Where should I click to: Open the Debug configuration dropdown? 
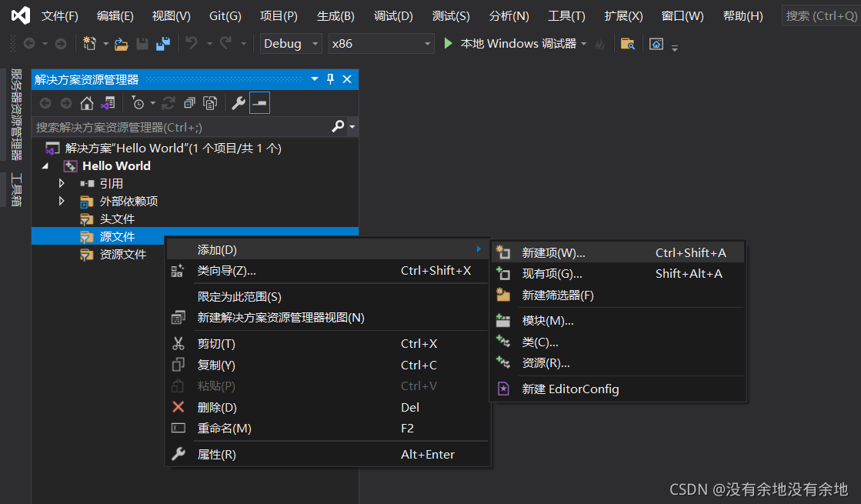[291, 43]
